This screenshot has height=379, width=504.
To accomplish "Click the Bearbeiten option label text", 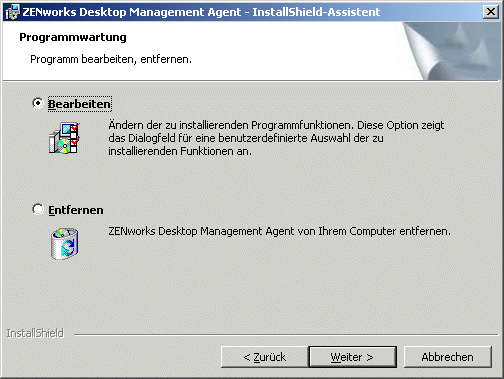I will 79,104.
